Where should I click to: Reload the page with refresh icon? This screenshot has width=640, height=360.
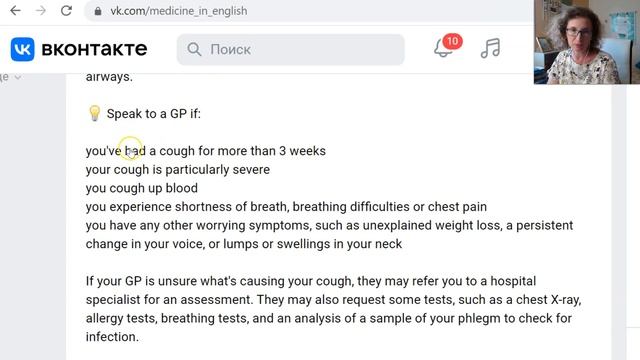[66, 11]
